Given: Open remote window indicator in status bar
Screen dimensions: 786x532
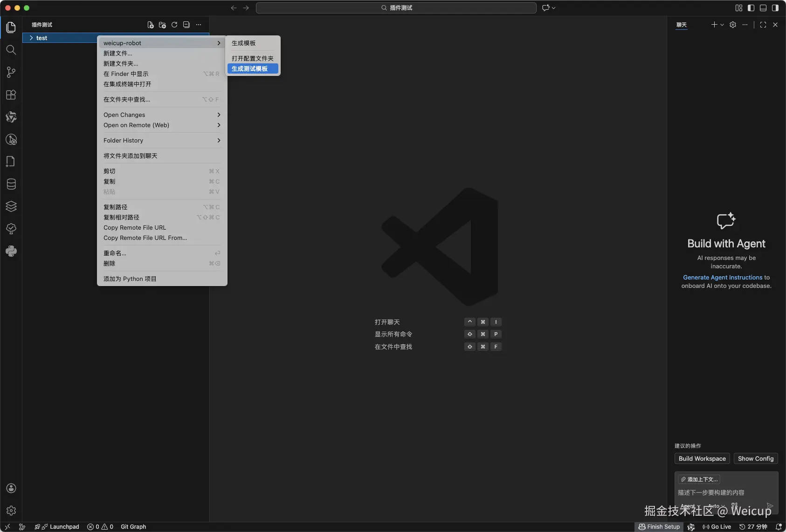Looking at the screenshot, I should (7, 527).
